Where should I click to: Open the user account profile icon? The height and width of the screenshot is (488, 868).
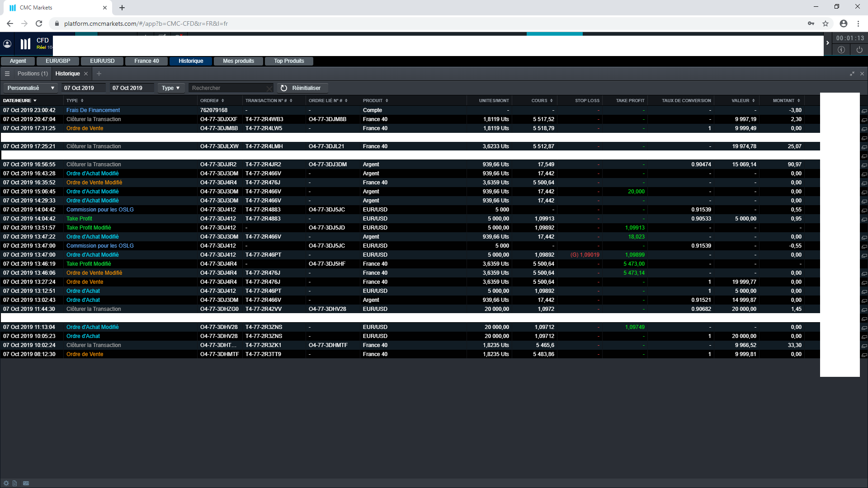pyautogui.click(x=7, y=44)
